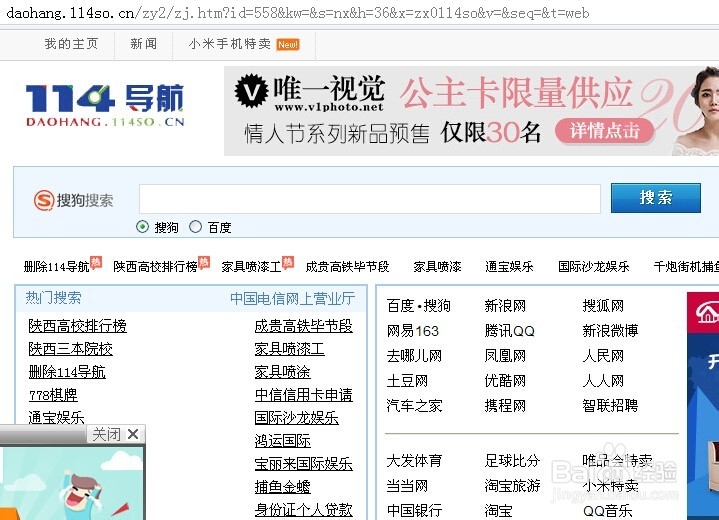The width and height of the screenshot is (719, 520).
Task: Open 中信信用卡申请 link
Action: (304, 395)
